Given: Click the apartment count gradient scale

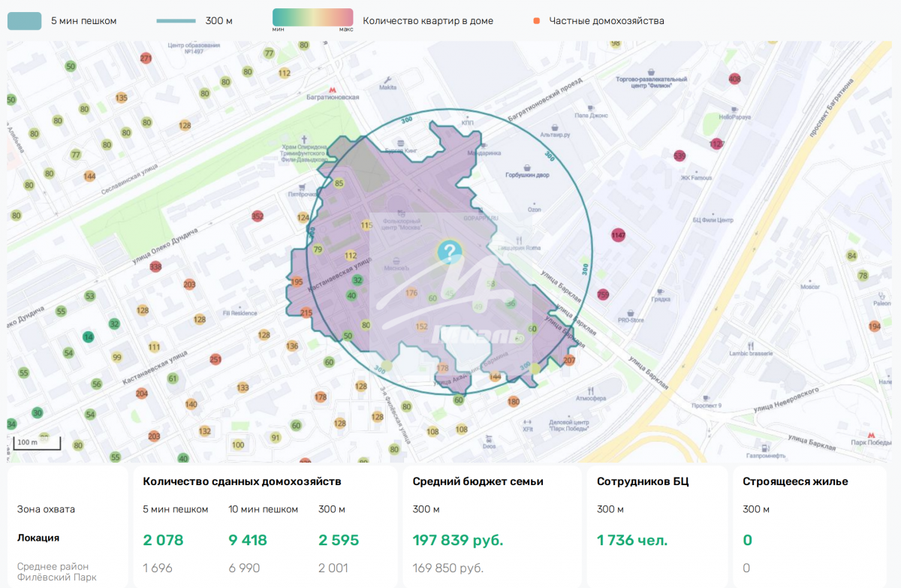Looking at the screenshot, I should [312, 18].
